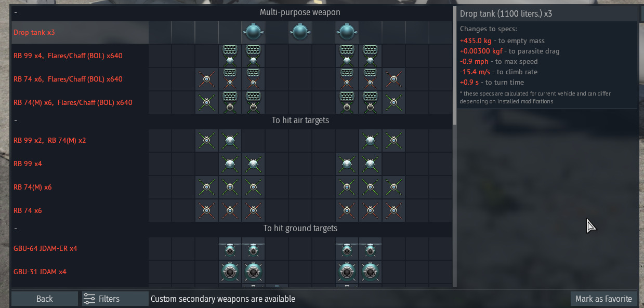Select the RB 74 x6 preset row
The height and width of the screenshot is (308, 644).
click(x=232, y=210)
